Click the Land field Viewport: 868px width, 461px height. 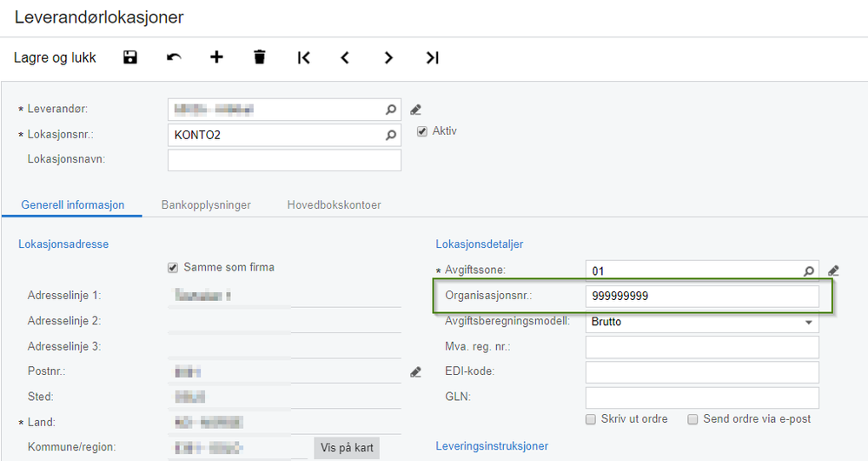[x=284, y=422]
